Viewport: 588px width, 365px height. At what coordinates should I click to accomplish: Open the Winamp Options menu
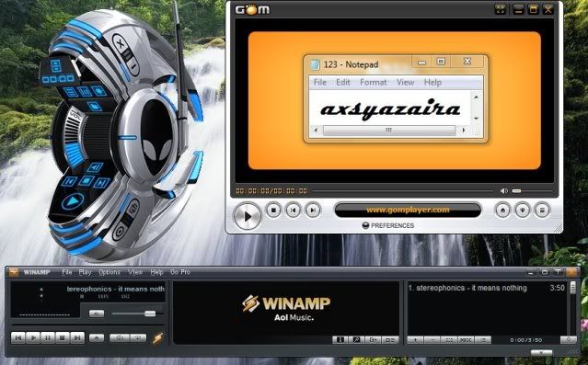[110, 272]
